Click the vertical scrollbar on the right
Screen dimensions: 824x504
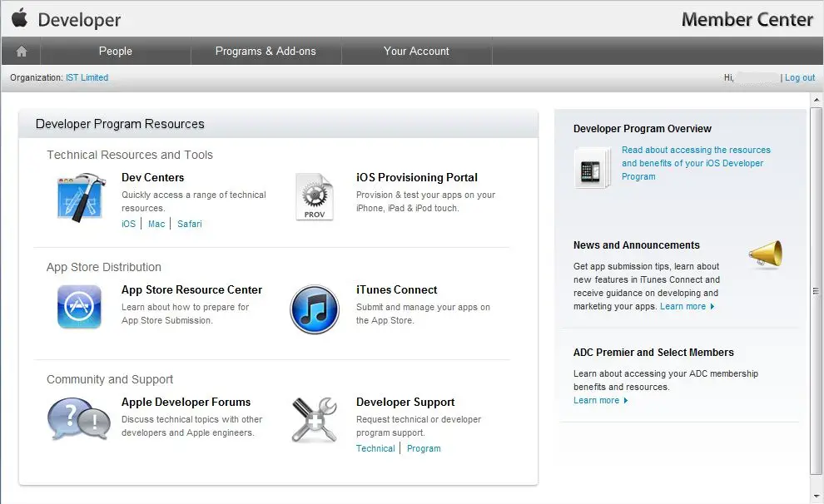(816, 291)
